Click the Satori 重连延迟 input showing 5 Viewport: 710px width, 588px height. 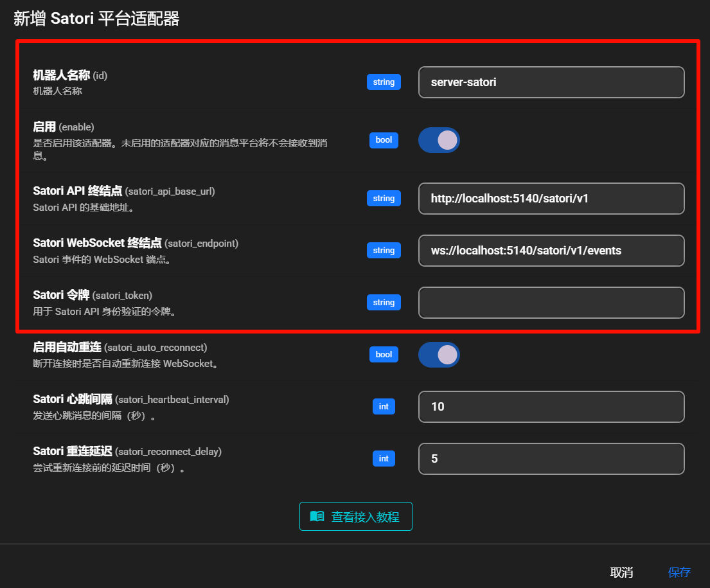pos(551,458)
